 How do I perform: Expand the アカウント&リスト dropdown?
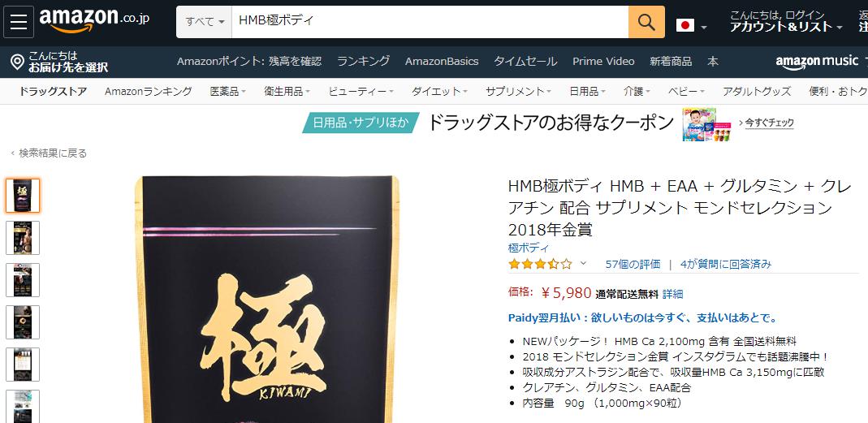(x=785, y=27)
